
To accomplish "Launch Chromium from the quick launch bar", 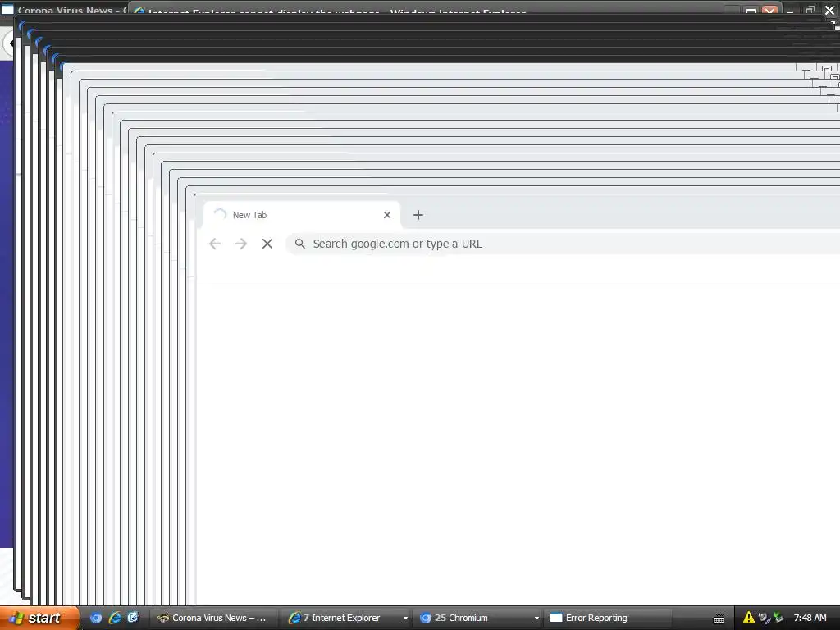I will click(96, 618).
